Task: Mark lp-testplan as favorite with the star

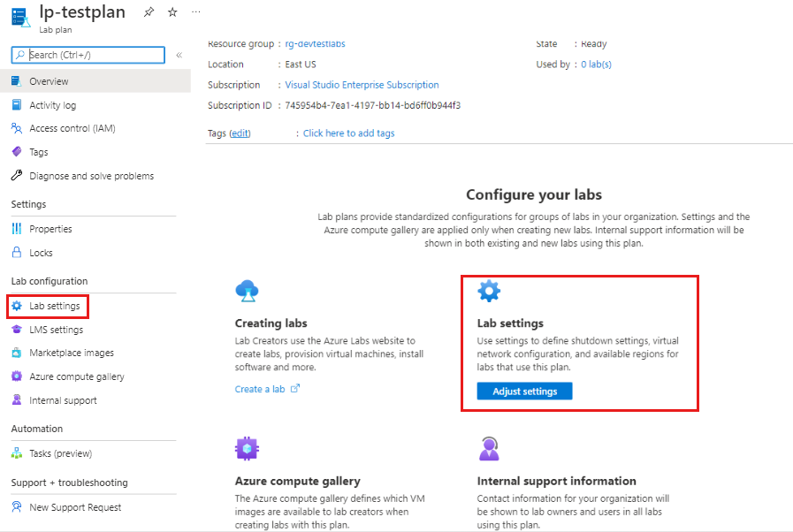Action: click(172, 11)
